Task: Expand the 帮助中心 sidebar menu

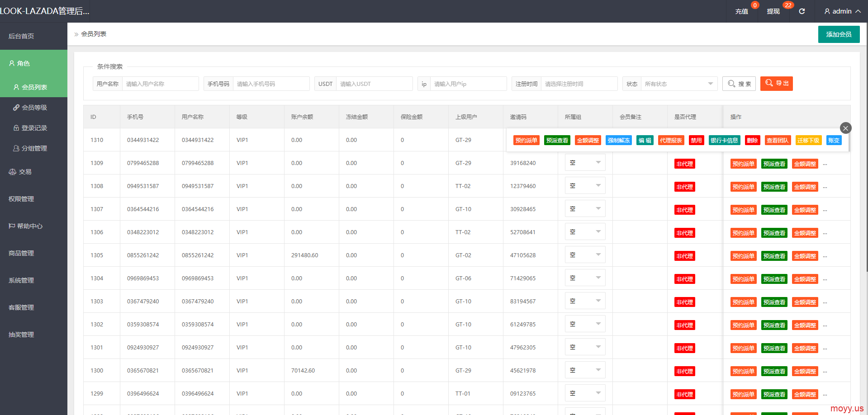Action: pyautogui.click(x=33, y=226)
